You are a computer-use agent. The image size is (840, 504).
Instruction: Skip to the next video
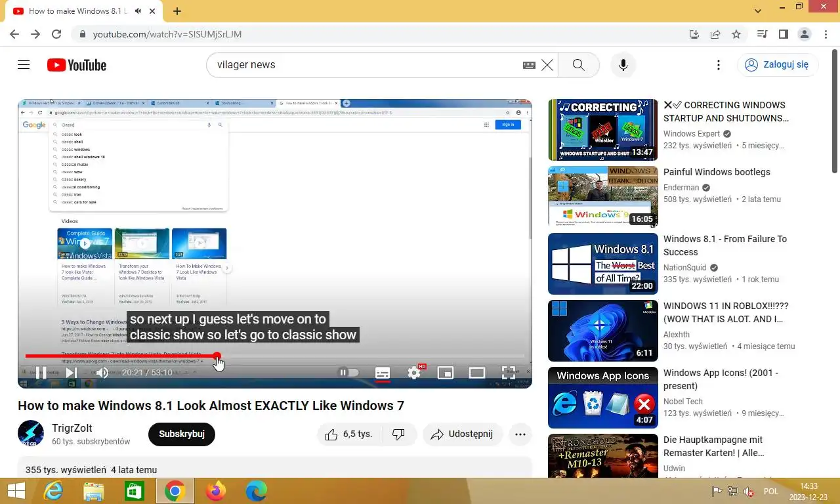tap(71, 373)
